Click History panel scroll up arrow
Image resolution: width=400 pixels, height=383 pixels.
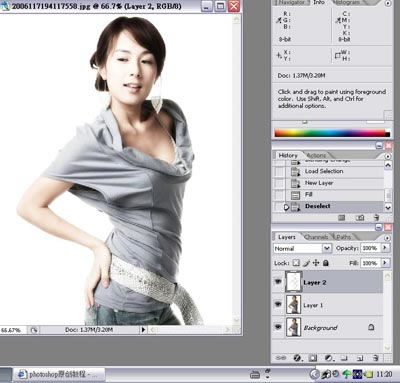(x=388, y=165)
